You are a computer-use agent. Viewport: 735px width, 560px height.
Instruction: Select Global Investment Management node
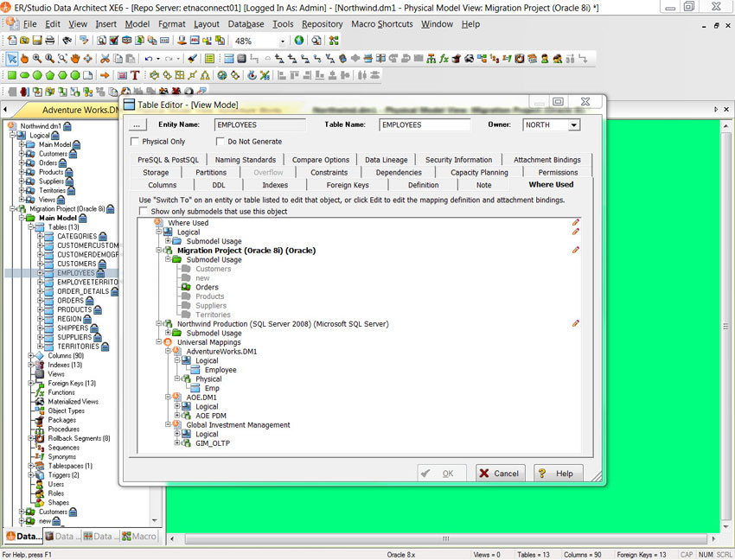(238, 424)
